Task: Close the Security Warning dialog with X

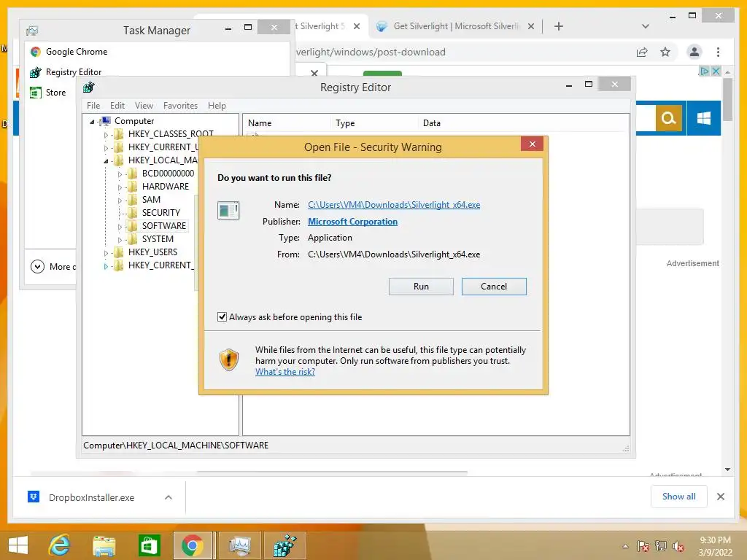Action: (532, 144)
